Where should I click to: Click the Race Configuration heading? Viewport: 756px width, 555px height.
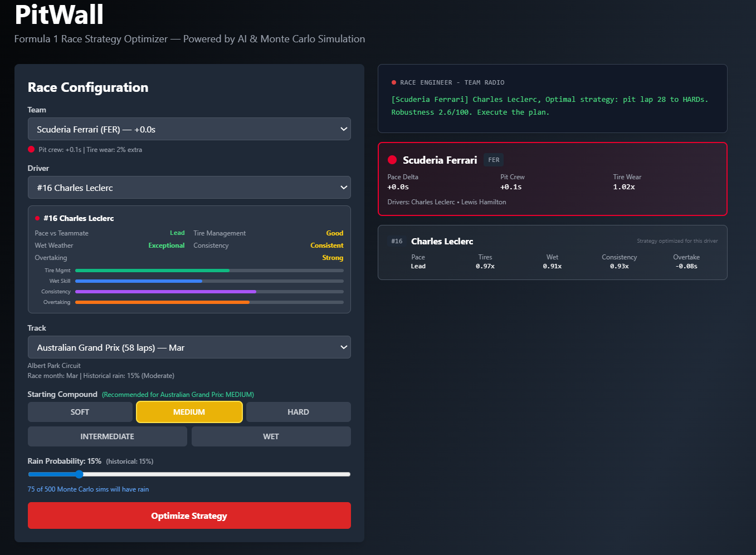coord(88,87)
